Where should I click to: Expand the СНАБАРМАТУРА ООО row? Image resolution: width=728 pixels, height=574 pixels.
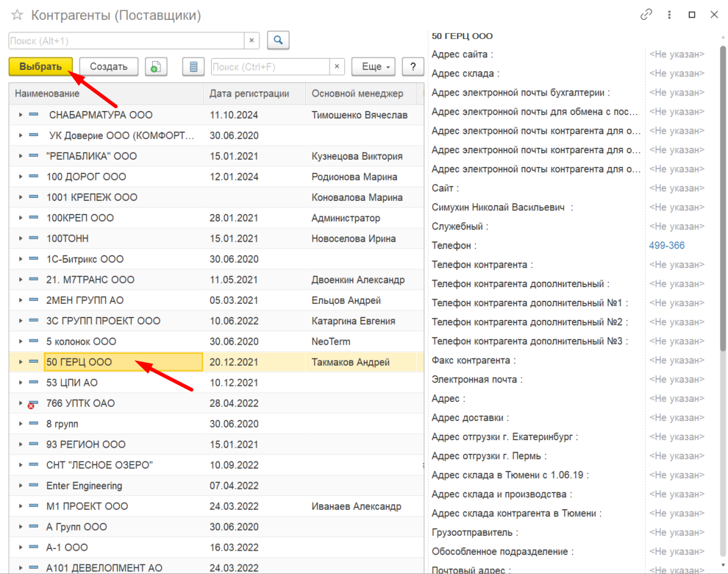[x=21, y=114]
